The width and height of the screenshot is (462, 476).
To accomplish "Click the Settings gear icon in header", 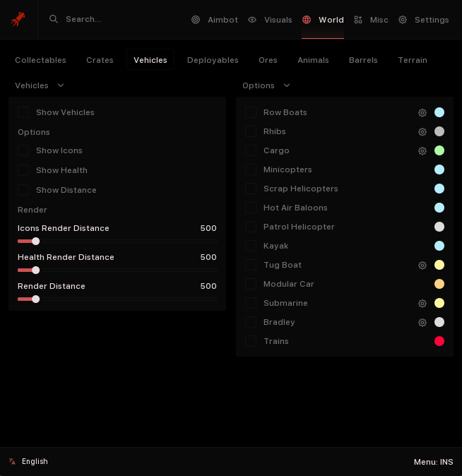I will pos(403,20).
